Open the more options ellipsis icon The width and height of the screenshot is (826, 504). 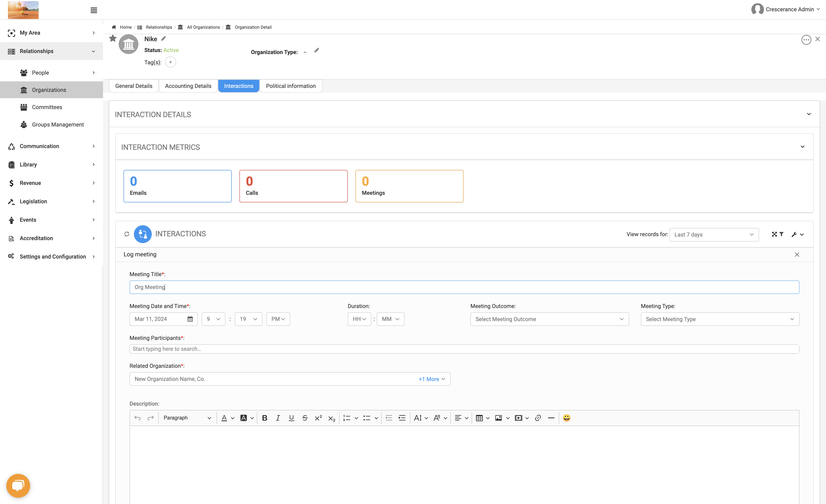pyautogui.click(x=806, y=40)
